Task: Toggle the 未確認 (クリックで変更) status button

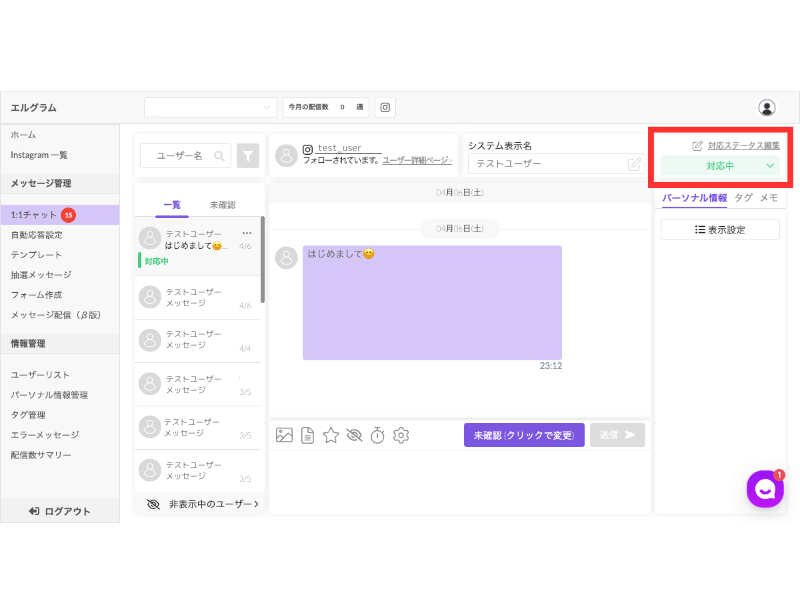Action: click(x=524, y=435)
